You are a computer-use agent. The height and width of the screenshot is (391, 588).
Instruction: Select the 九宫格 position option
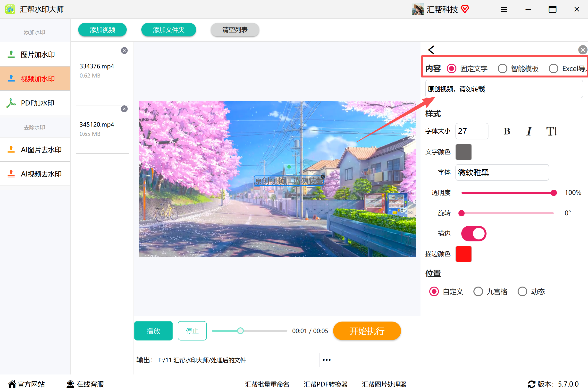tap(478, 291)
